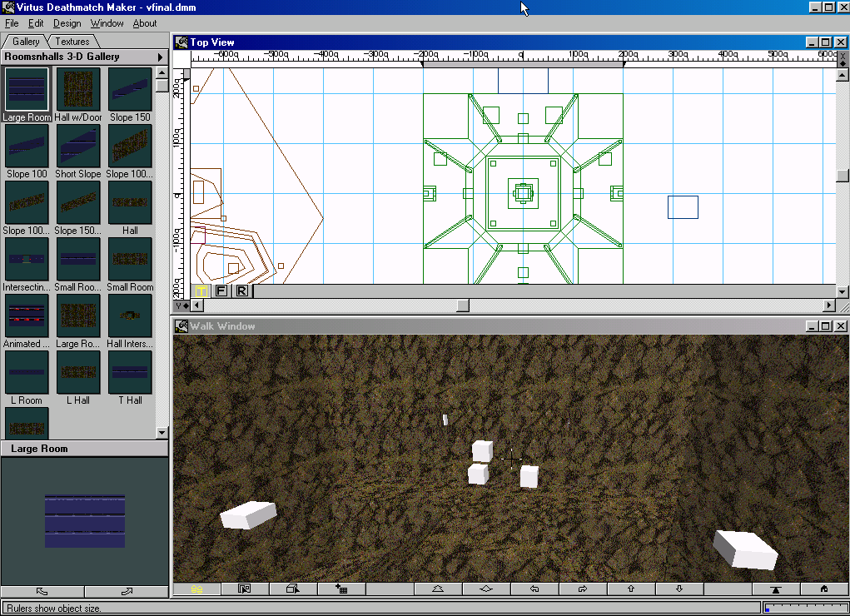Image resolution: width=850 pixels, height=616 pixels.
Task: Click the look down icon in Walk Window
Action: pos(486,589)
